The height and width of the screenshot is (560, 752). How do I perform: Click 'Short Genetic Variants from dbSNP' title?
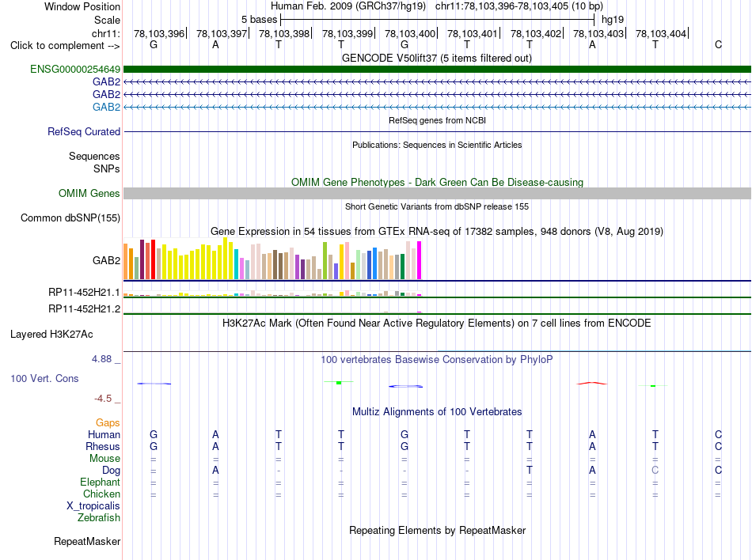pos(437,207)
